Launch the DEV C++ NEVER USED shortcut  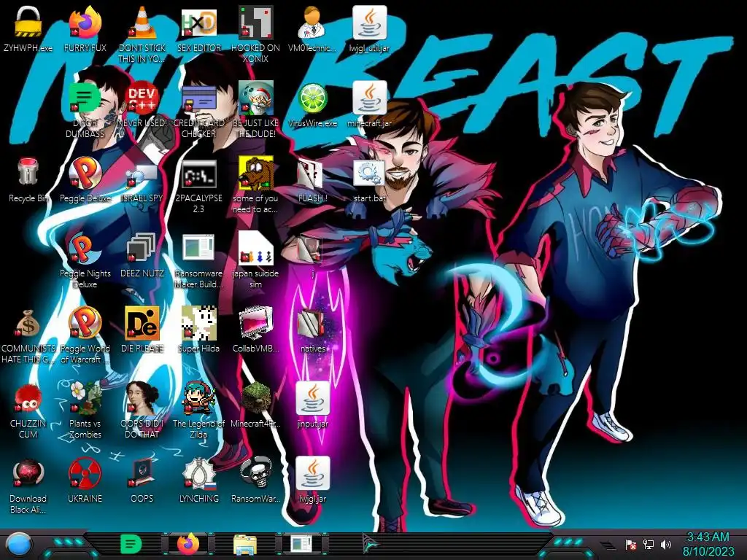pos(142,97)
